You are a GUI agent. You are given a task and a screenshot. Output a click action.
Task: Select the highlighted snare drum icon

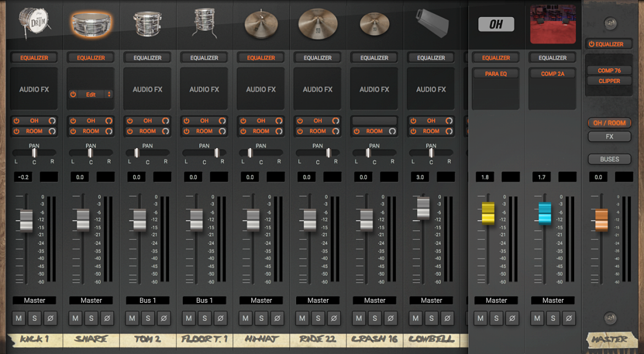point(91,24)
